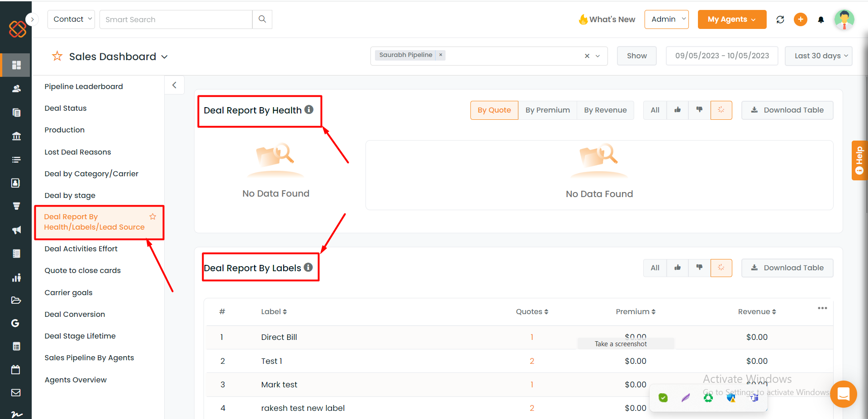The height and width of the screenshot is (419, 868).
Task: Open Carrier goals report
Action: 68,292
